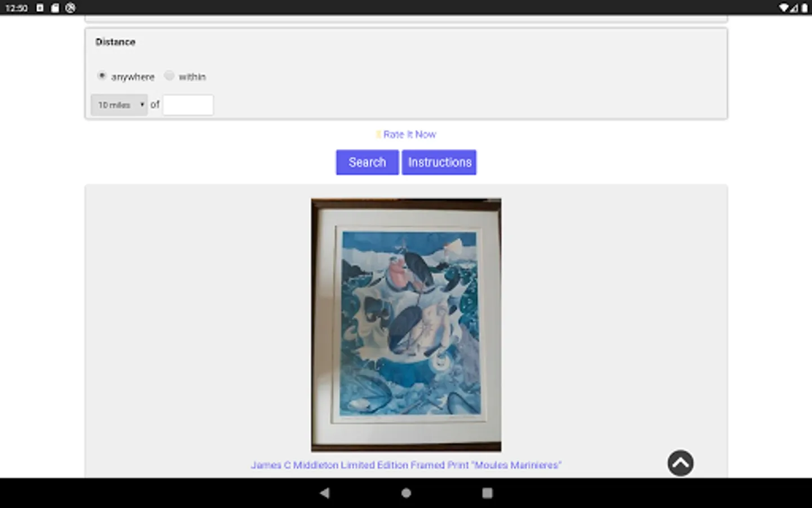Tap the 12:50 clock in status bar
The height and width of the screenshot is (508, 812).
click(16, 8)
